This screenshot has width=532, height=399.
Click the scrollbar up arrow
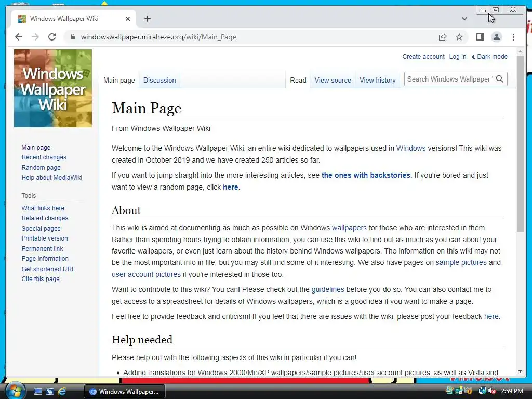pyautogui.click(x=520, y=52)
